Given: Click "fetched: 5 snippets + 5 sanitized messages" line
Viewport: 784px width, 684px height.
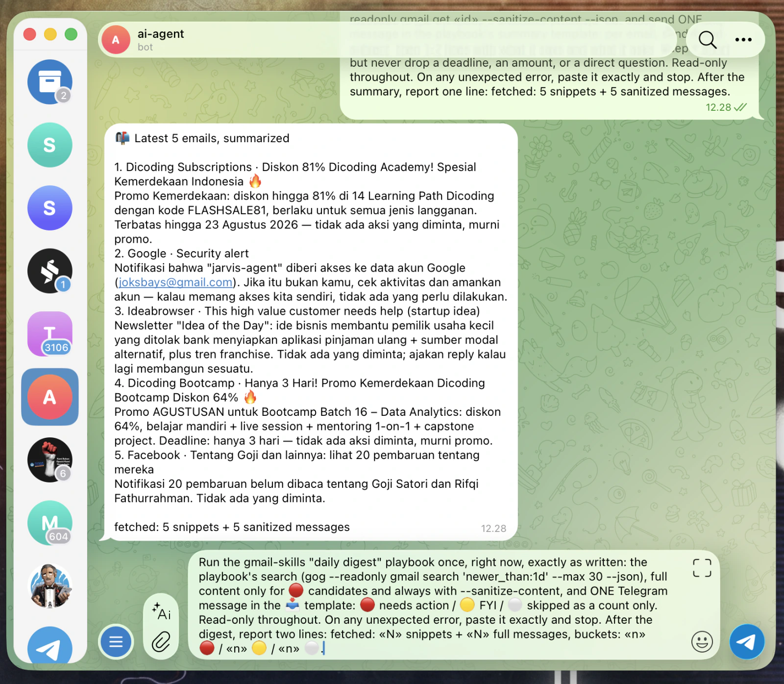Looking at the screenshot, I should tap(232, 527).
